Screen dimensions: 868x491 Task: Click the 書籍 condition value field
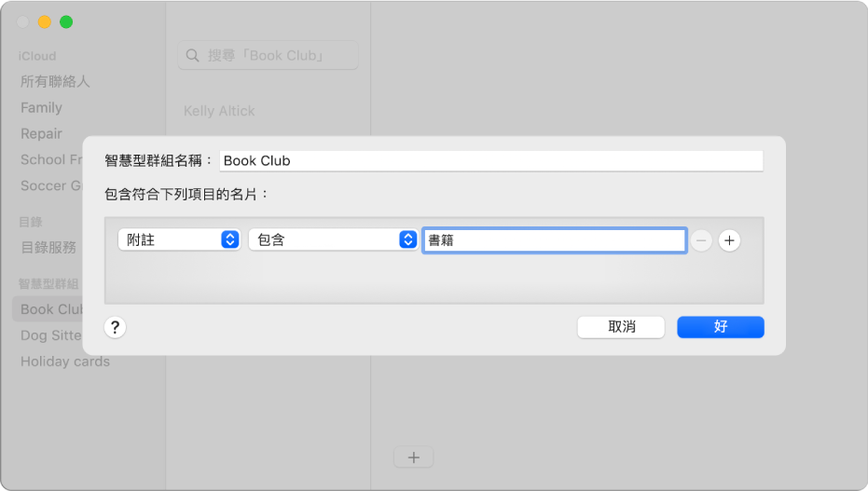(555, 240)
